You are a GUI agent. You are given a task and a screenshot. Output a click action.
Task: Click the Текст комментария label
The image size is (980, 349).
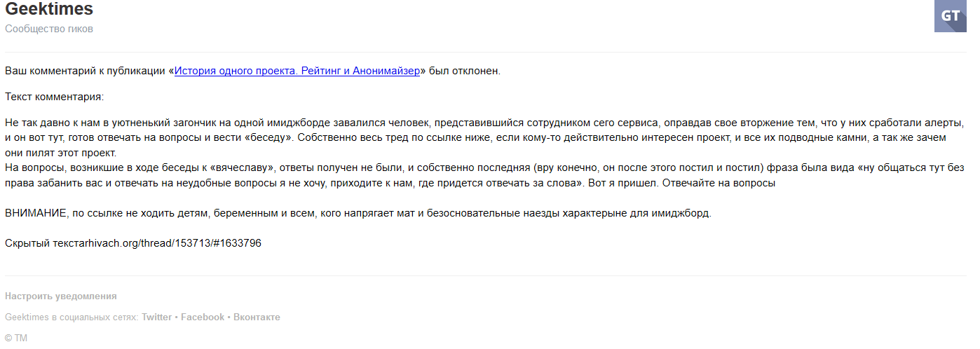[54, 97]
